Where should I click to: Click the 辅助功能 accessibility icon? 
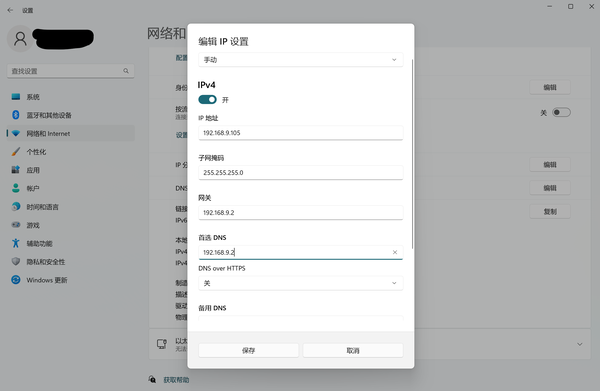coord(16,243)
